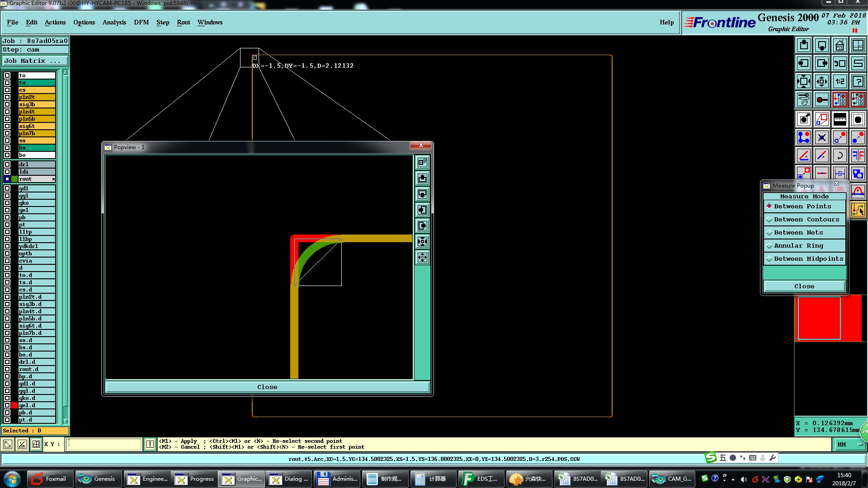Screen dimensions: 868x488
Task: Open the DFM menu
Action: tap(141, 22)
